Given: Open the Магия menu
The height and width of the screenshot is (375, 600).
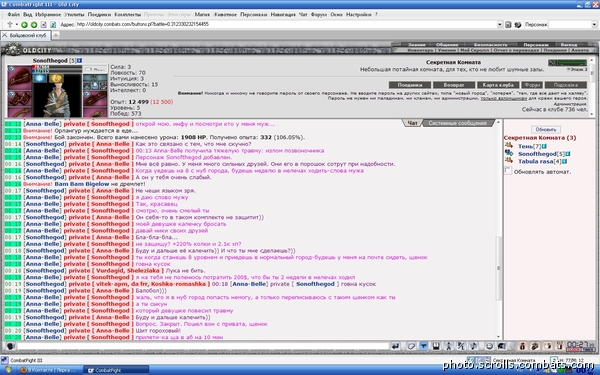Looking at the screenshot, I should pos(202,15).
